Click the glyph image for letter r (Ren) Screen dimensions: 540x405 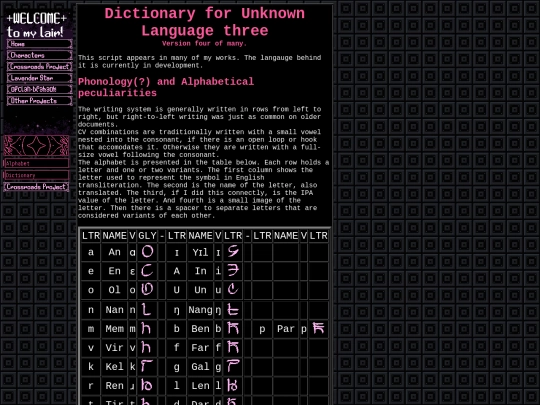(x=147, y=385)
